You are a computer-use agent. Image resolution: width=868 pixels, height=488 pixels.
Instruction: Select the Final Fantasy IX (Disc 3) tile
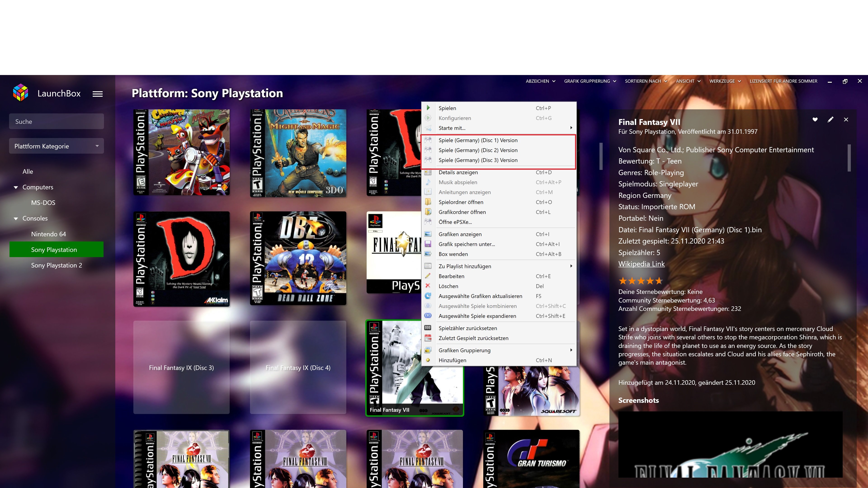tap(181, 367)
